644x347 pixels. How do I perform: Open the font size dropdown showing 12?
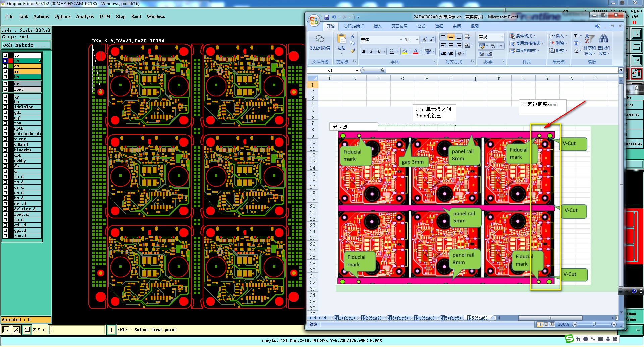point(417,40)
